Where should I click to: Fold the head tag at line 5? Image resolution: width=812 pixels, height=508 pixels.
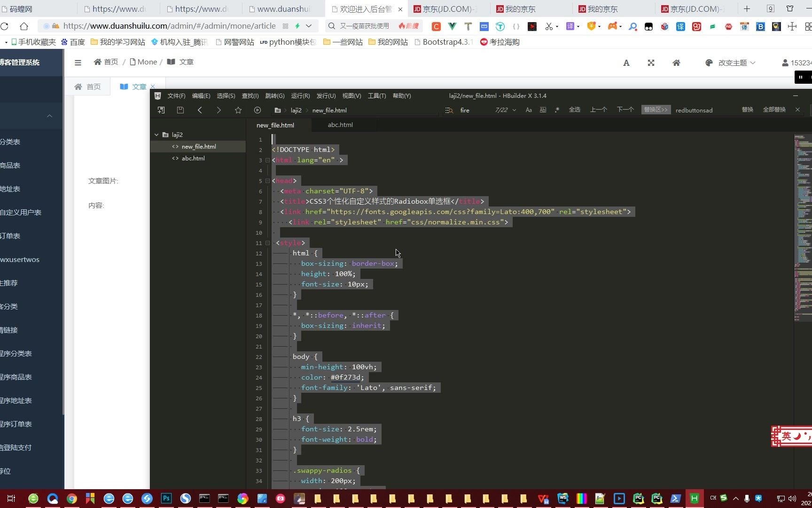(267, 181)
